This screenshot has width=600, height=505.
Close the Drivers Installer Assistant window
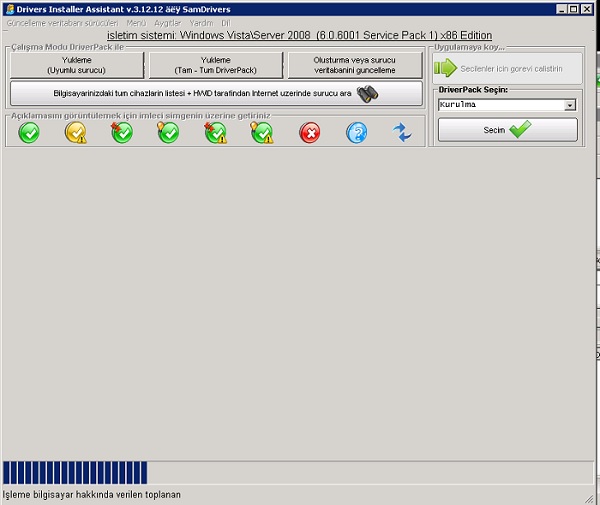pyautogui.click(x=586, y=9)
